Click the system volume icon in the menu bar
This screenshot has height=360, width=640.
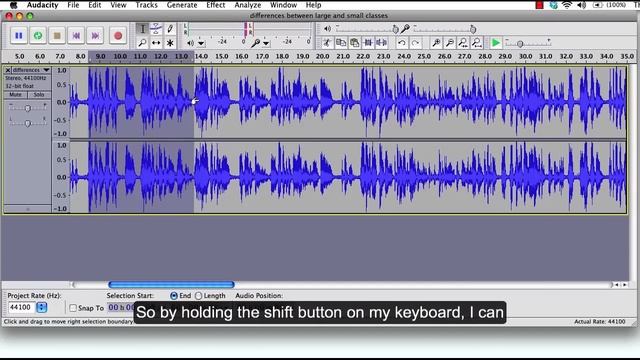click(x=582, y=5)
